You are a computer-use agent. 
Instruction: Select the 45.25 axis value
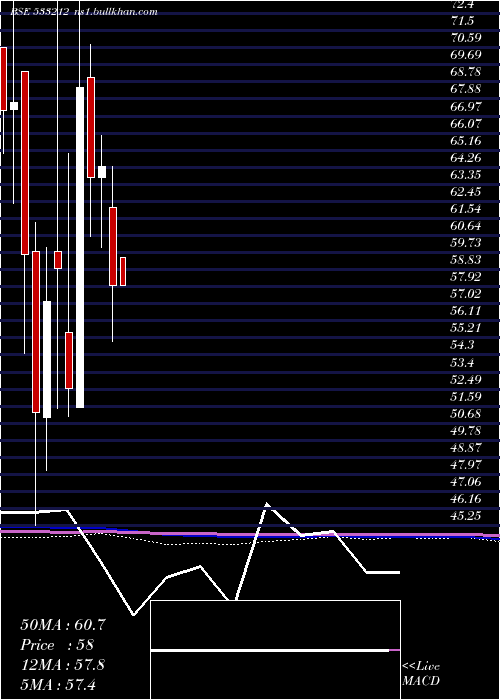(466, 517)
